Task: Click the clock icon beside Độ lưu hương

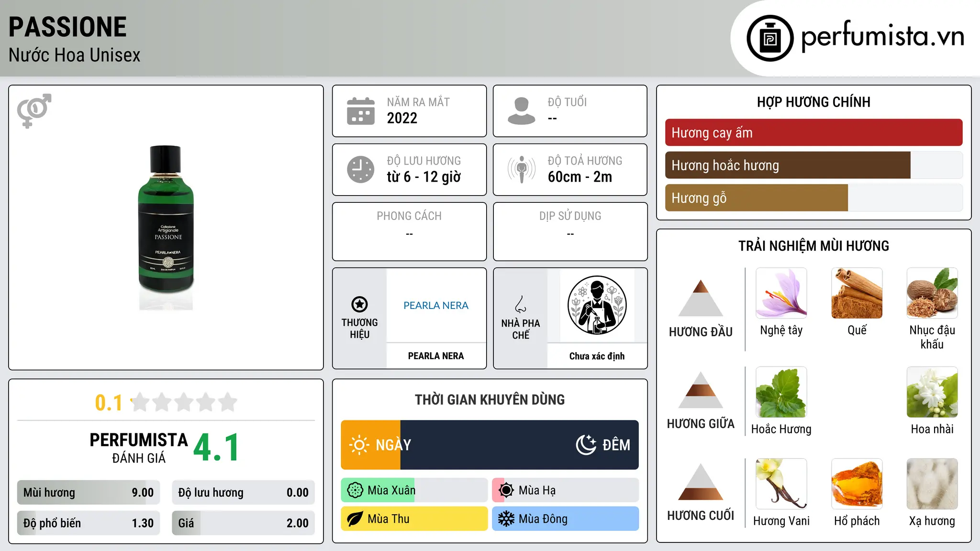Action: tap(361, 169)
